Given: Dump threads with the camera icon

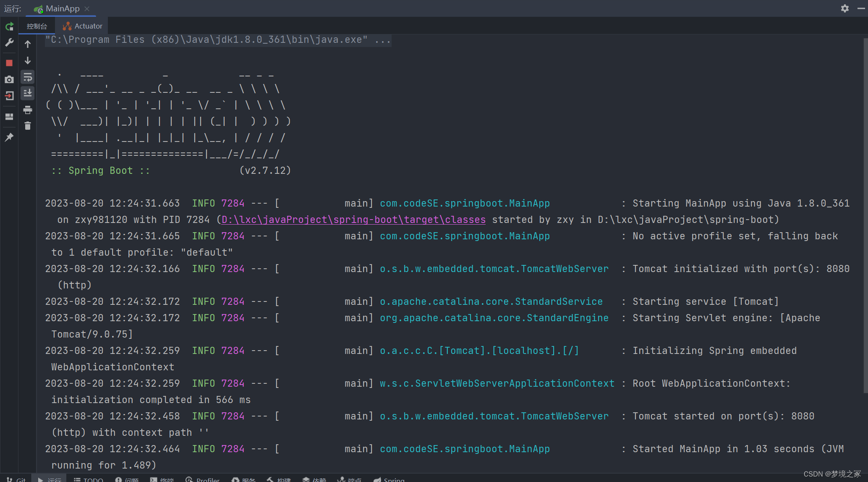Looking at the screenshot, I should (9, 79).
